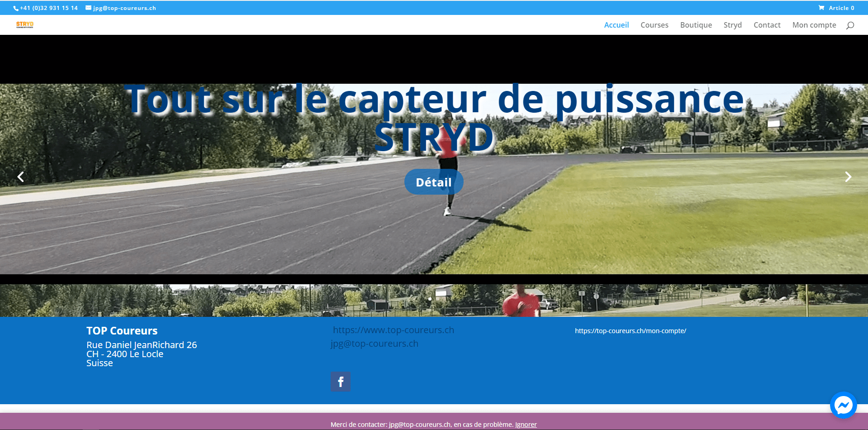The height and width of the screenshot is (430, 868).
Task: Click the CH - 2400 Le Locle text
Action: (125, 354)
